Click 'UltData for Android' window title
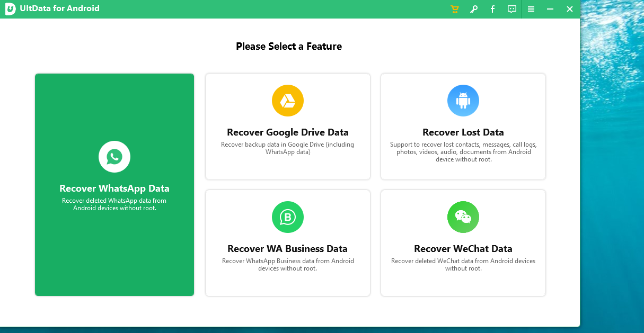Viewport: 644px width, 333px height. tap(59, 8)
